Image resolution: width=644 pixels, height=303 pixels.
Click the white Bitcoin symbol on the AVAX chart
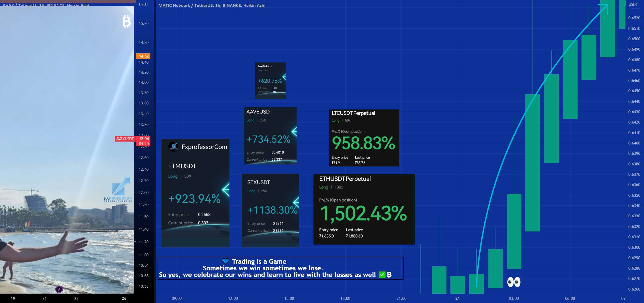[x=127, y=21]
